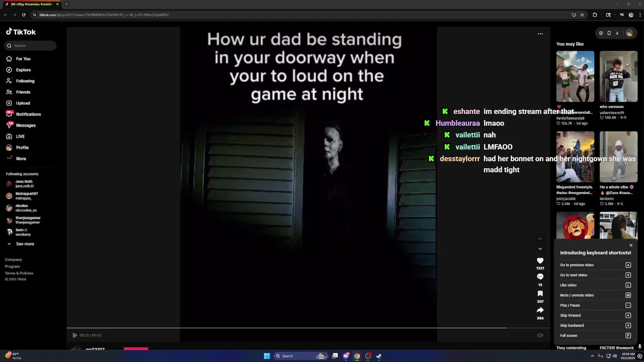Go to next video with the down chevron

coord(540,248)
